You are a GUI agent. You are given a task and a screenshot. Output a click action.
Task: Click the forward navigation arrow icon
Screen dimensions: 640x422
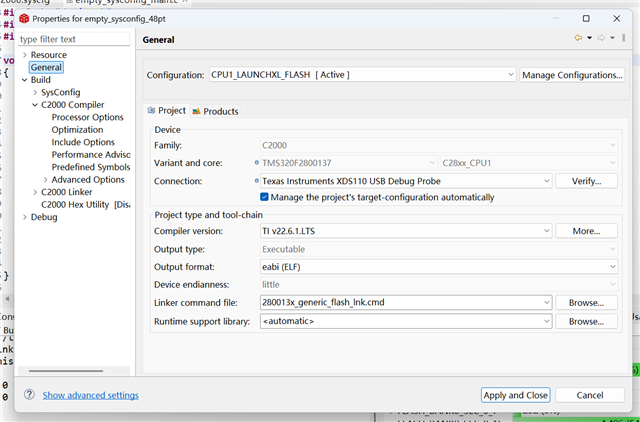(x=602, y=39)
